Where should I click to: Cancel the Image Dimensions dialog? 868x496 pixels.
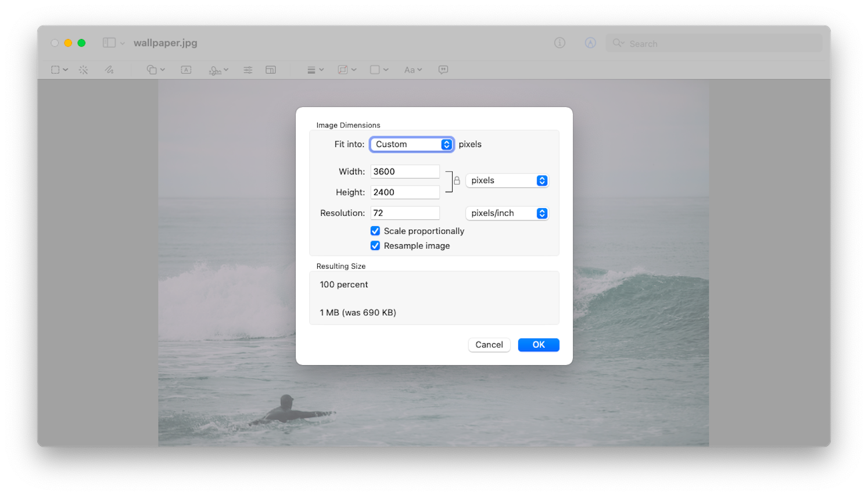coord(489,344)
